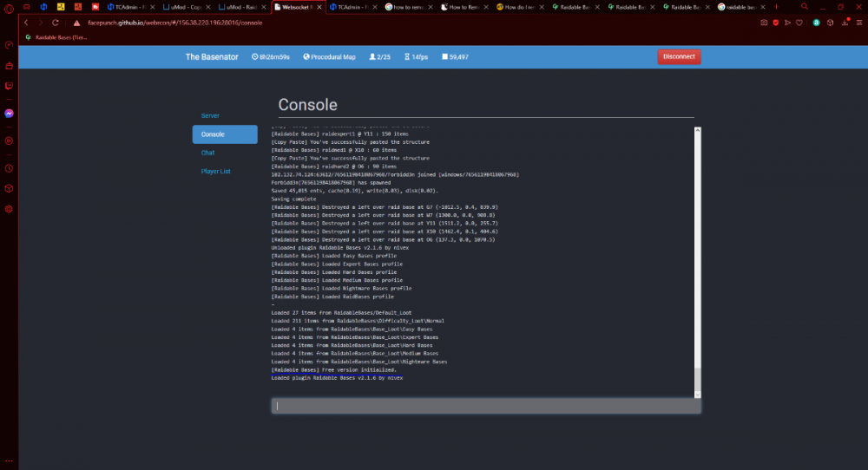This screenshot has width=868, height=470.
Task: Open the Raidable Bases bookmark
Action: coord(56,37)
